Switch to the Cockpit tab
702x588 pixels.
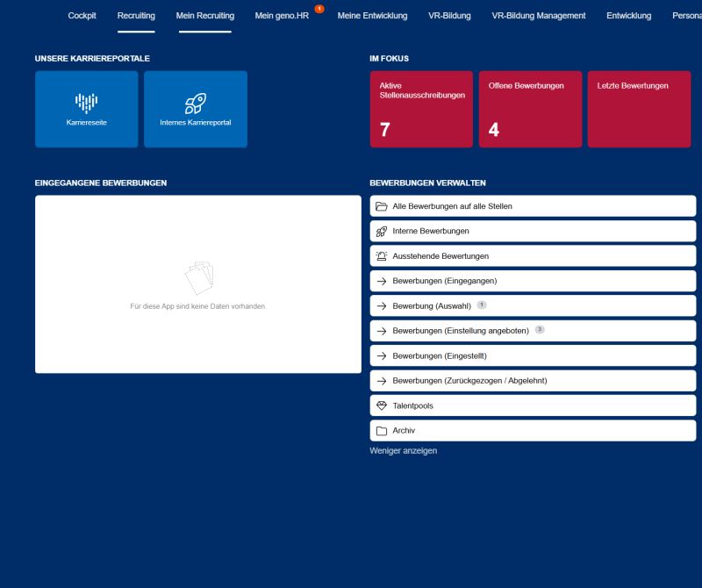[x=82, y=16]
